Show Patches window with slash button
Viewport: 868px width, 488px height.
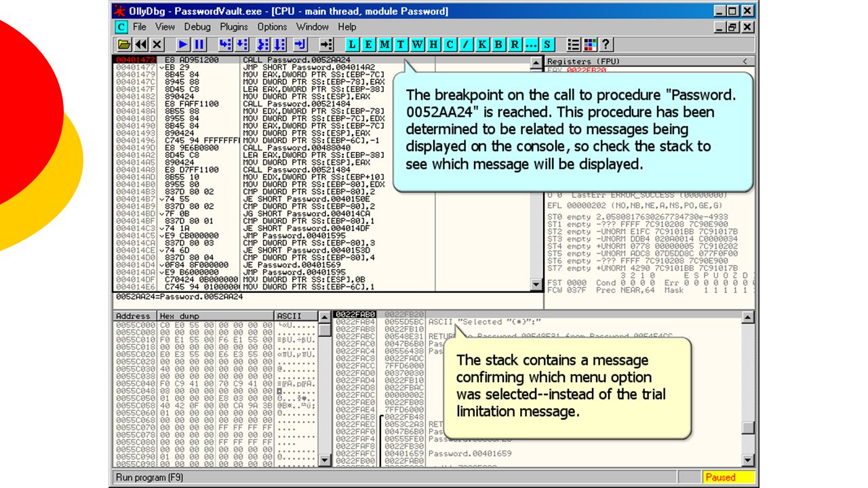pos(466,45)
